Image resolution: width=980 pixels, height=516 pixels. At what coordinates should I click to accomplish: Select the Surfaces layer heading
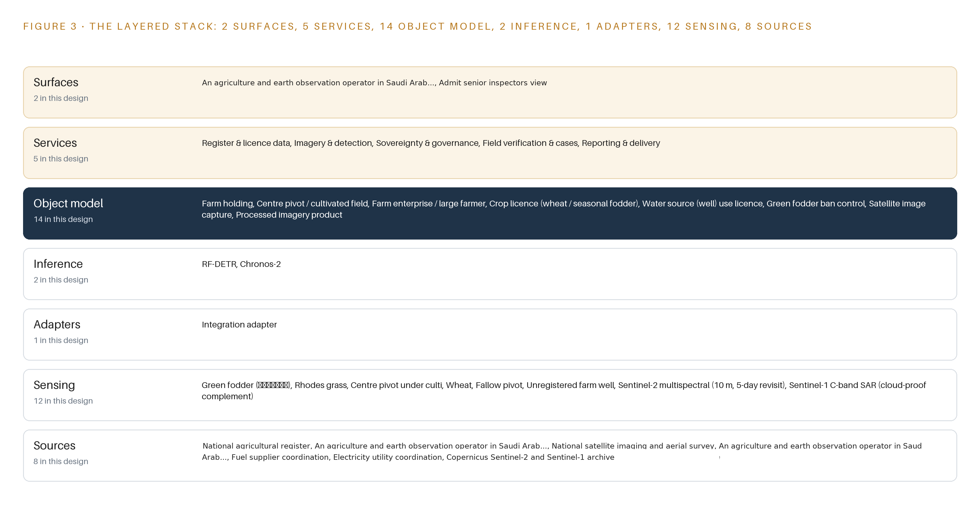click(56, 82)
